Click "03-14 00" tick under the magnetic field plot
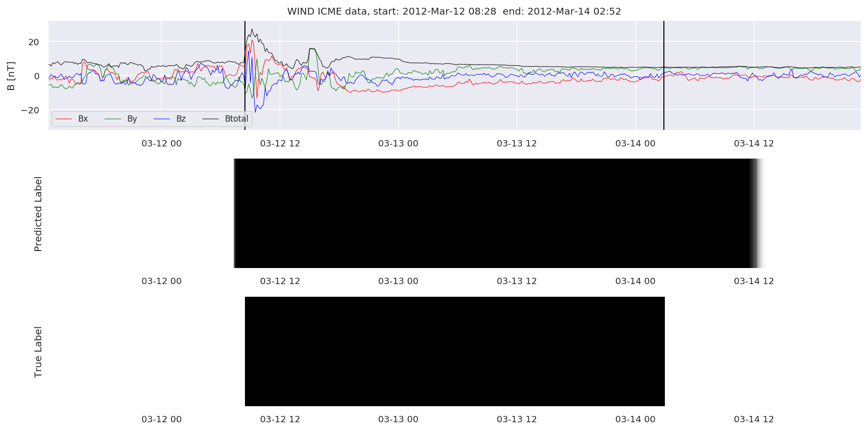Screen dimensions: 868x431 (635, 144)
